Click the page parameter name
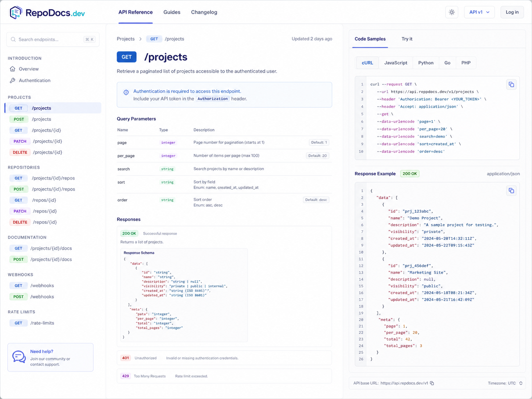This screenshot has width=532, height=399. coord(122,143)
